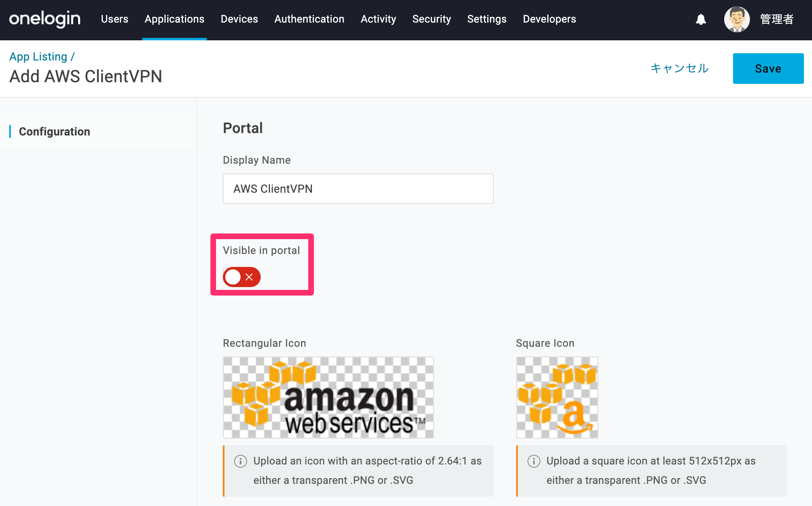Screen dimensions: 812x506
Task: Click the Rectangular Icon label
Action: click(x=264, y=343)
